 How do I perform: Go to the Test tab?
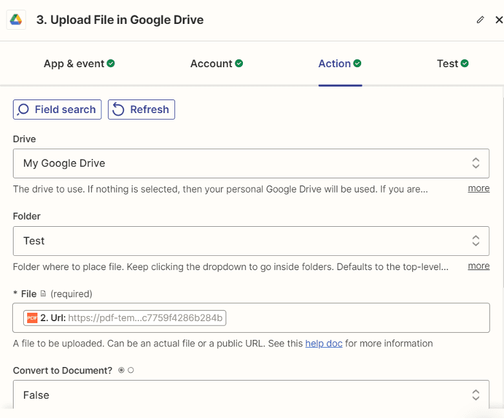tap(452, 63)
